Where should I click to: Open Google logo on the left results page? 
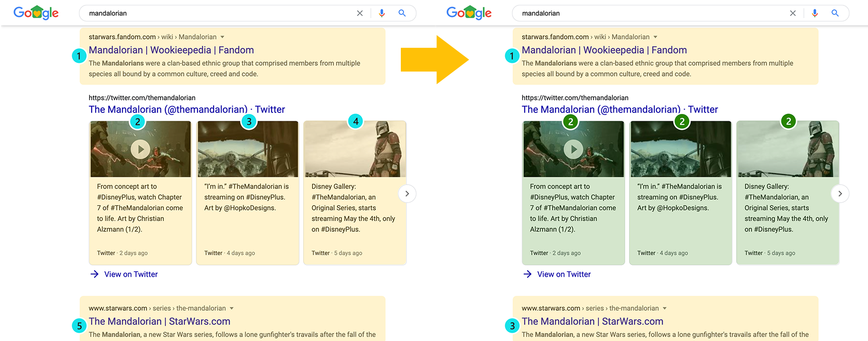(36, 13)
